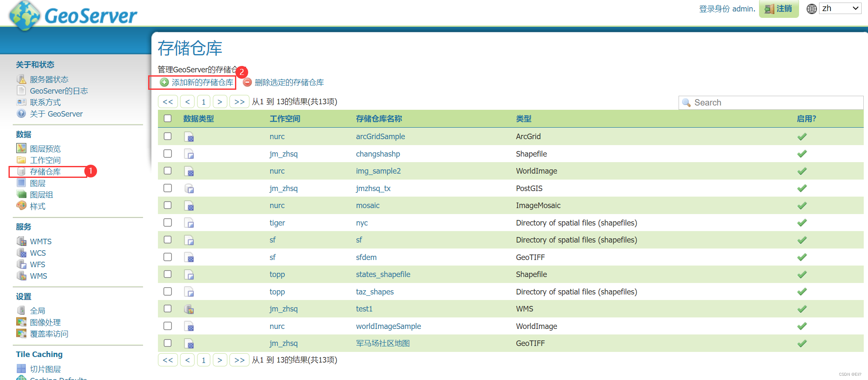868x380 pixels.
Task: Click the WMS service icon
Action: coord(21,276)
